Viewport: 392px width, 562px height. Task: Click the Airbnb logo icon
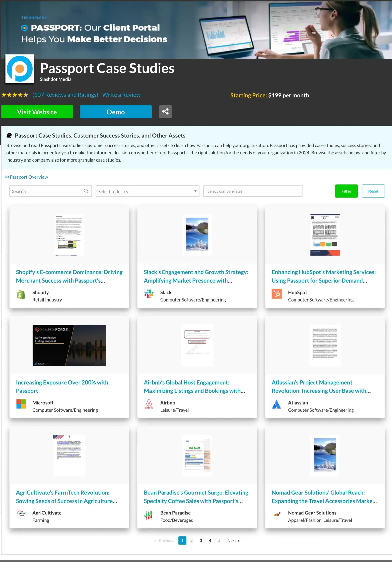point(149,404)
